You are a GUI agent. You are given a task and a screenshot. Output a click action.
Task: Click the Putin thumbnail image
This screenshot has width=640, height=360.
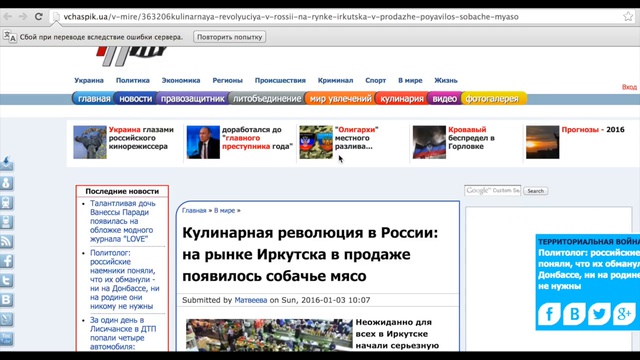(203, 142)
